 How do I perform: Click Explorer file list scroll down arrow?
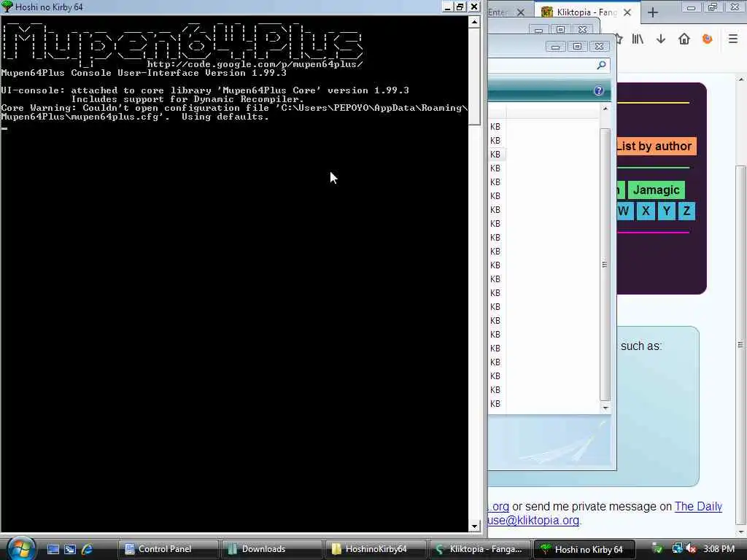click(x=605, y=408)
